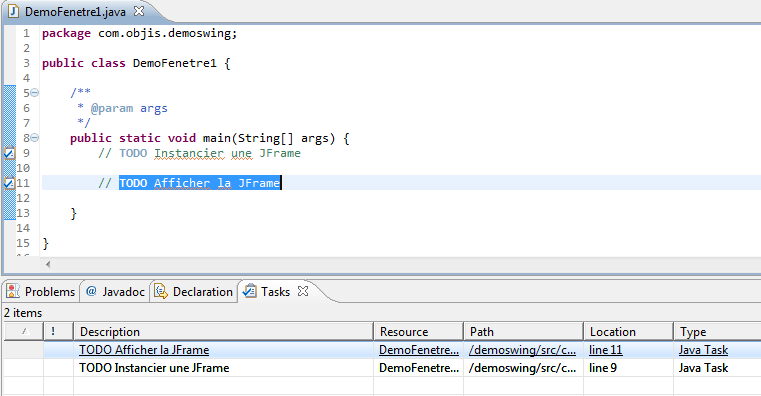Click the selected 'TODO Afficher la JFrame' comment in editor

(x=200, y=183)
